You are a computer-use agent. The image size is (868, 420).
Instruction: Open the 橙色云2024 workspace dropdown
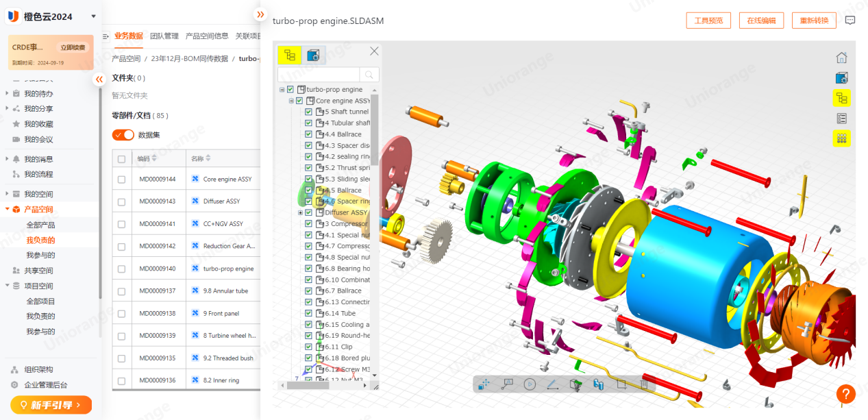point(93,16)
